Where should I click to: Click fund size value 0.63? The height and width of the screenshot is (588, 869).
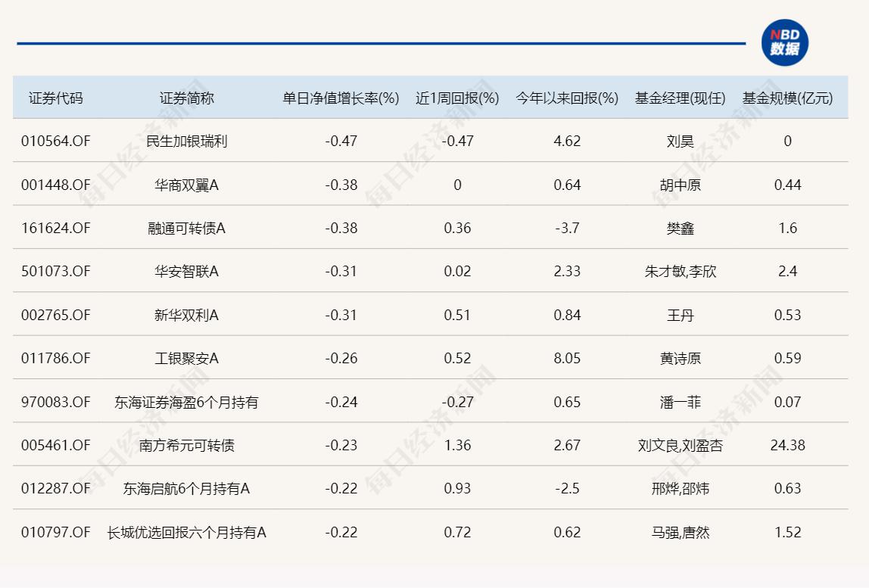[x=787, y=488]
